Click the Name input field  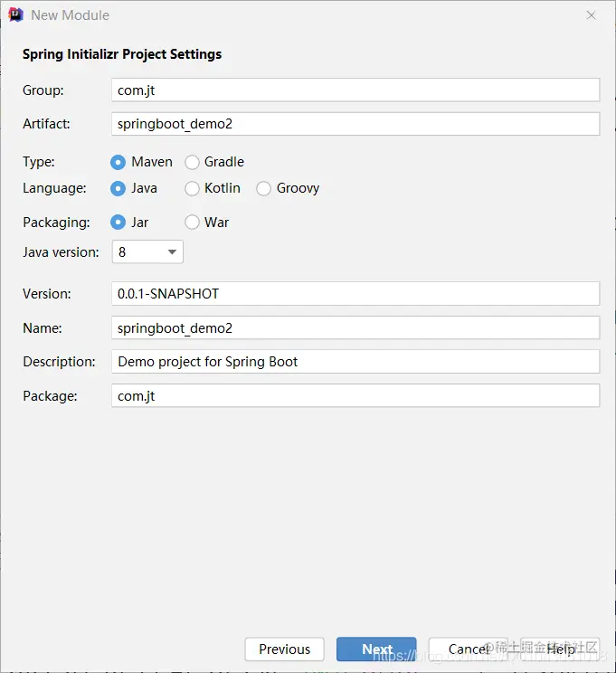coord(355,328)
